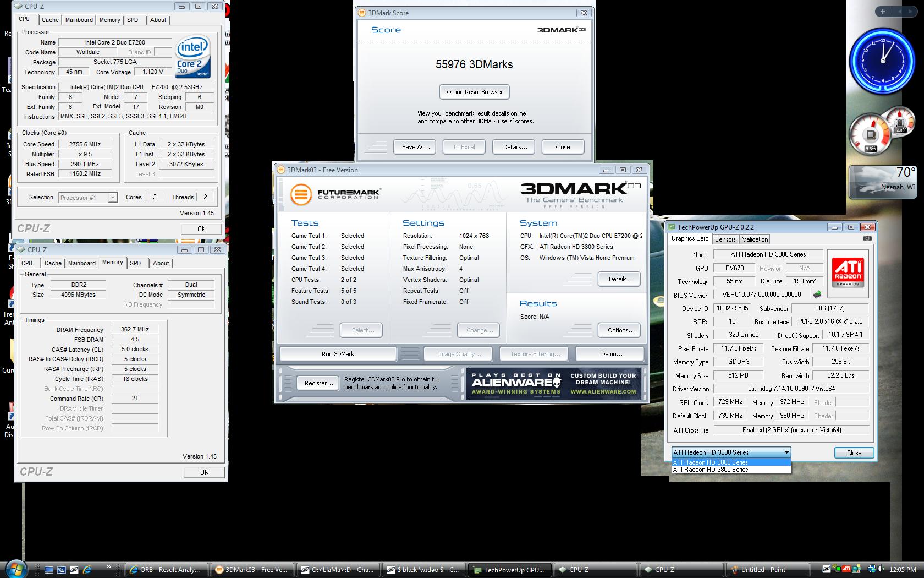Click the volume speaker tray icon
The width and height of the screenshot is (924, 578).
point(880,569)
